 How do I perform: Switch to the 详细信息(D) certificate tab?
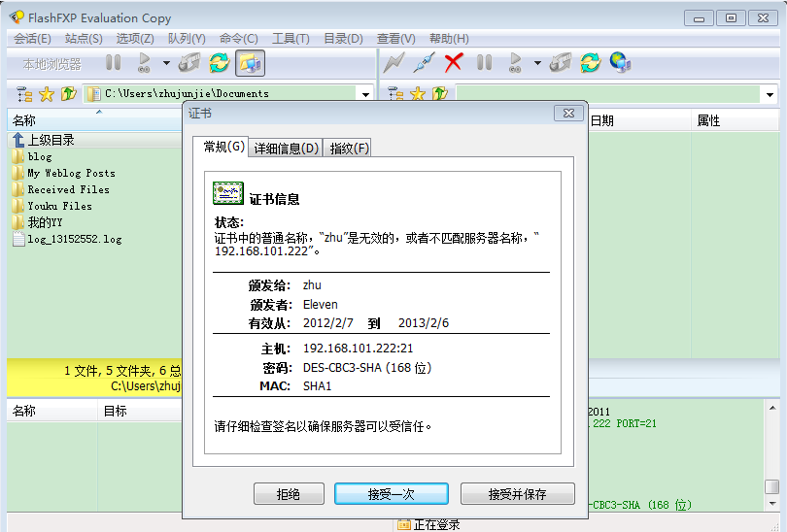click(x=286, y=148)
